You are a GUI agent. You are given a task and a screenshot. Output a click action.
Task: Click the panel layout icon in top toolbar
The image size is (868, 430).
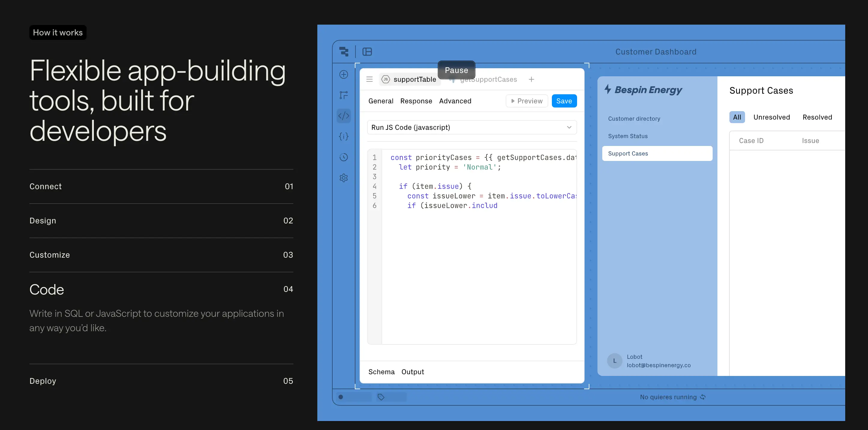point(367,52)
